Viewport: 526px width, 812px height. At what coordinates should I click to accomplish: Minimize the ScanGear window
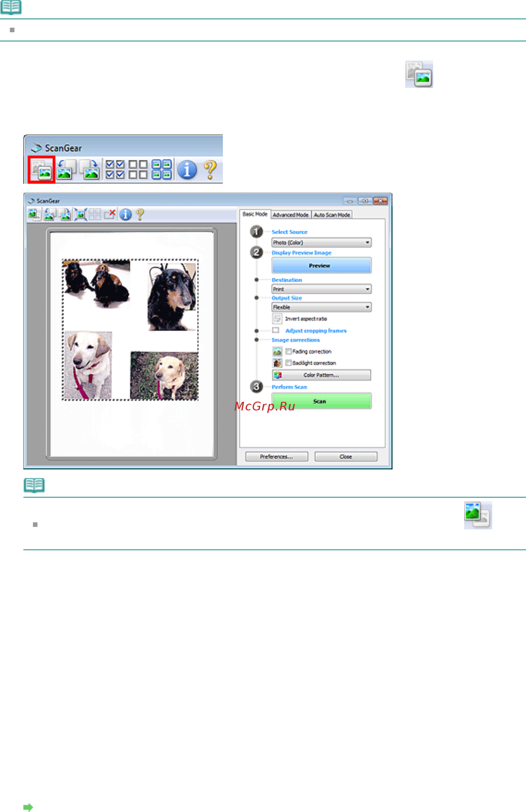[x=350, y=201]
